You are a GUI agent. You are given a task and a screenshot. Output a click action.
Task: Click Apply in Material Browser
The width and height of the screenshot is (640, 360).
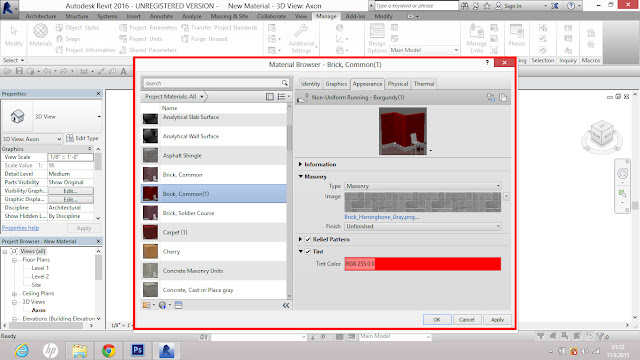coord(497,320)
